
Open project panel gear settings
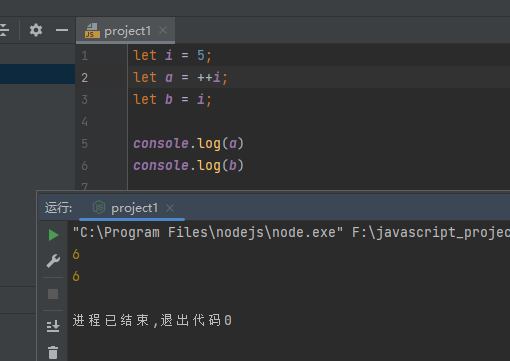[x=36, y=30]
